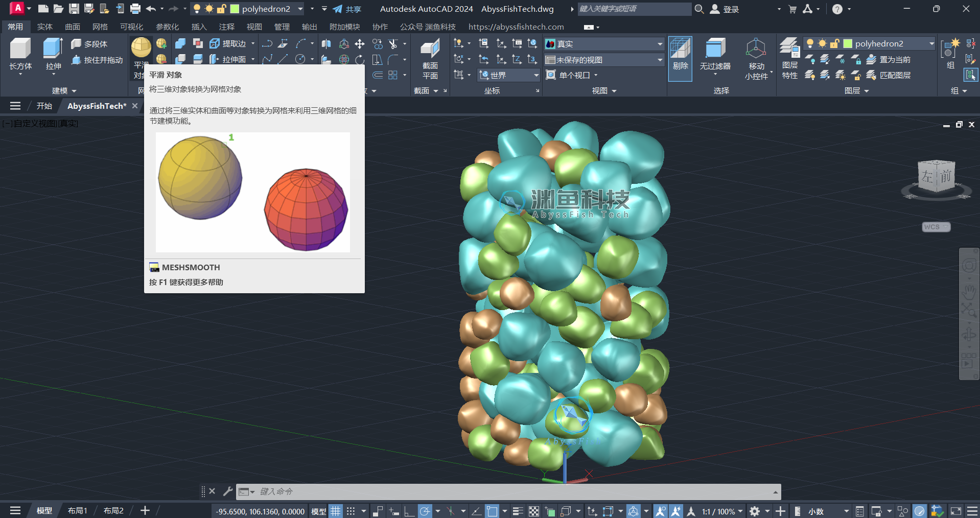Click the No Filter (无过滤器) selection icon
This screenshot has height=518, width=980.
point(715,54)
